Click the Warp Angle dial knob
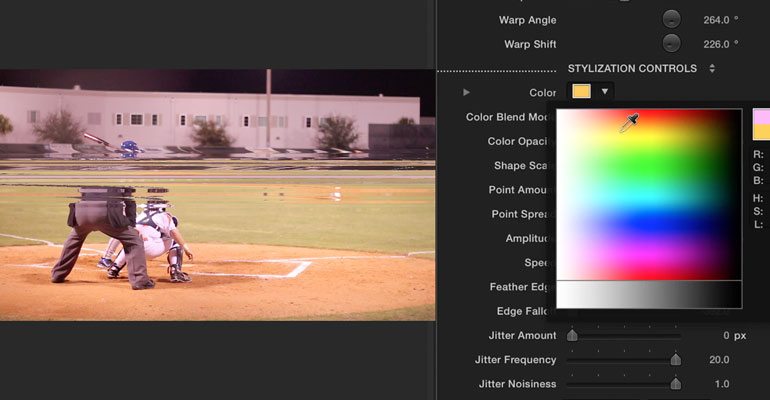Viewport: 770px width, 400px height. [x=671, y=20]
